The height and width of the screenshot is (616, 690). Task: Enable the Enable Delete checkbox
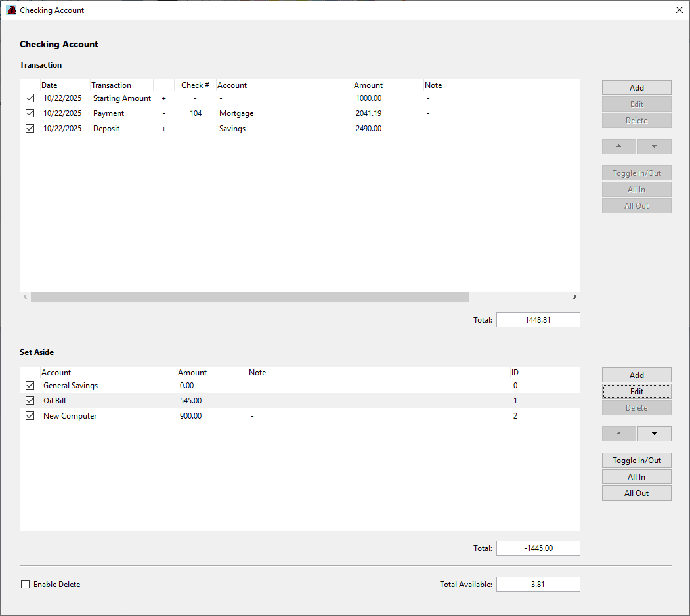pos(25,584)
